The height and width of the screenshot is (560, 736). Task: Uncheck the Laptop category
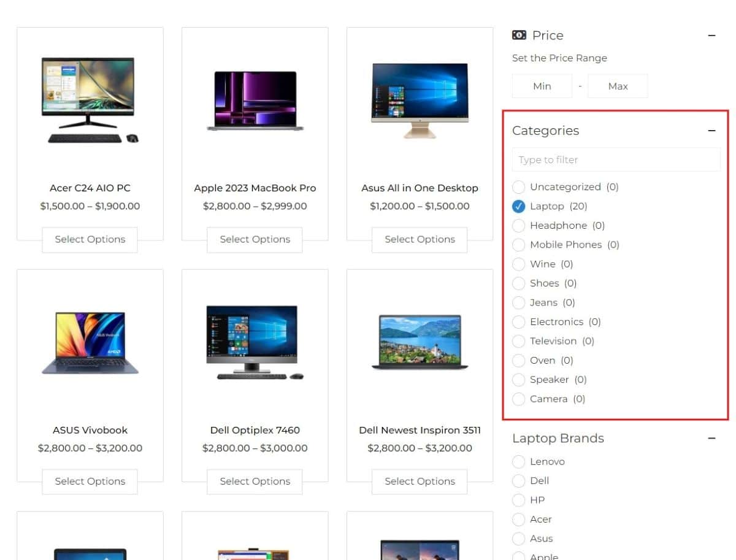click(519, 206)
